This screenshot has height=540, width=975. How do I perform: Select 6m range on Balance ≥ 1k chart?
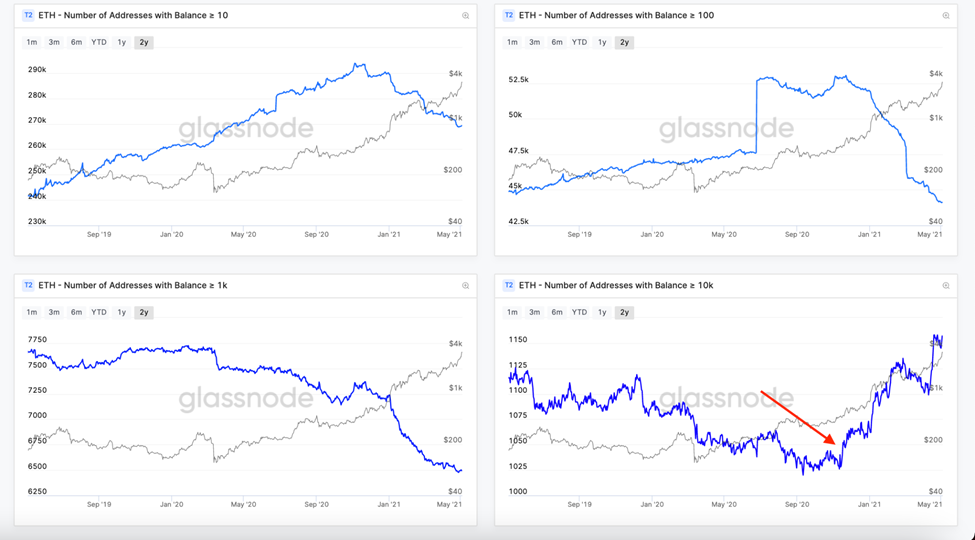[76, 312]
